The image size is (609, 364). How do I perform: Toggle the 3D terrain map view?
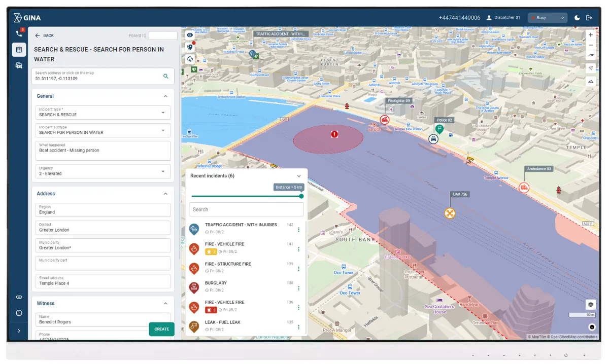click(x=591, y=81)
